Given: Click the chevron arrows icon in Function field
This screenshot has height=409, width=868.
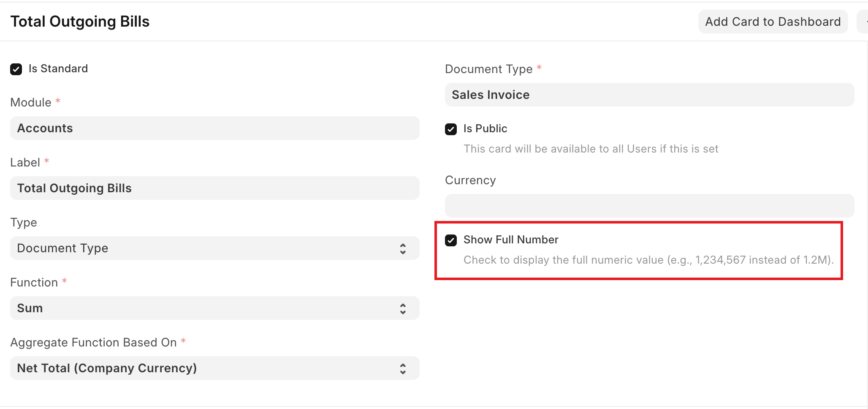Looking at the screenshot, I should [x=403, y=308].
